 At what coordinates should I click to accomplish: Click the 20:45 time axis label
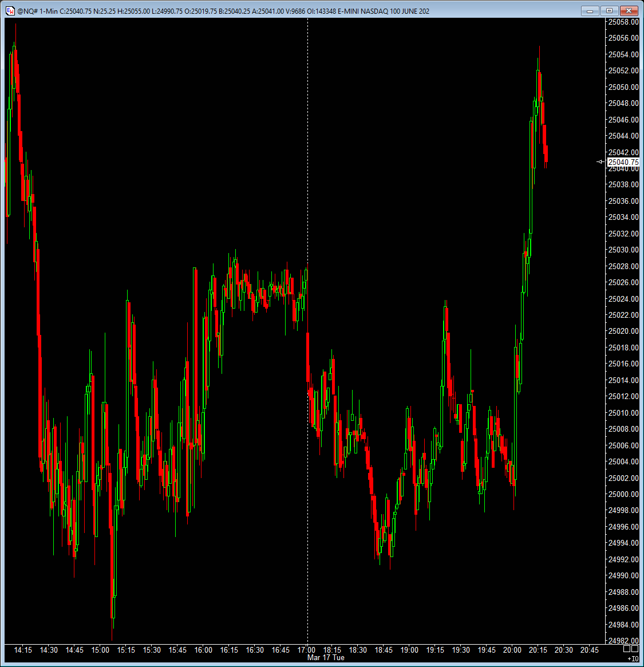pyautogui.click(x=590, y=650)
